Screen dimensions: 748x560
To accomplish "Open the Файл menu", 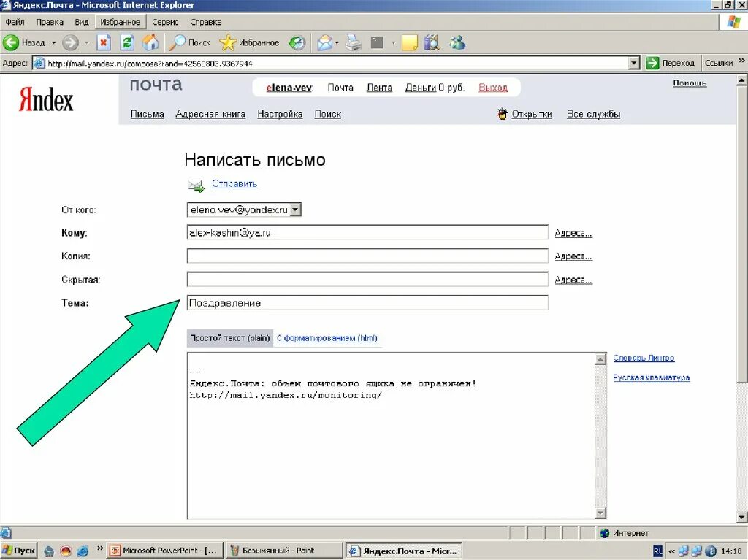I will 15,22.
